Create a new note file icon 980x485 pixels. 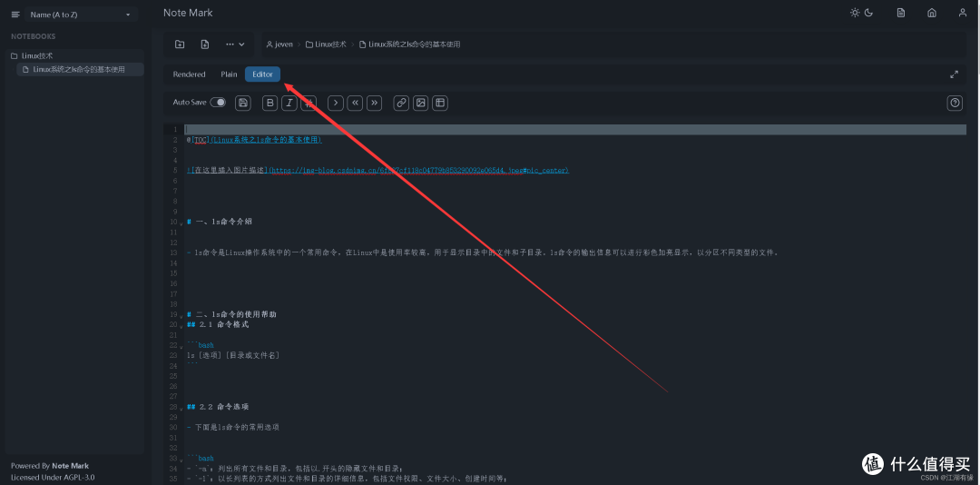tap(205, 45)
